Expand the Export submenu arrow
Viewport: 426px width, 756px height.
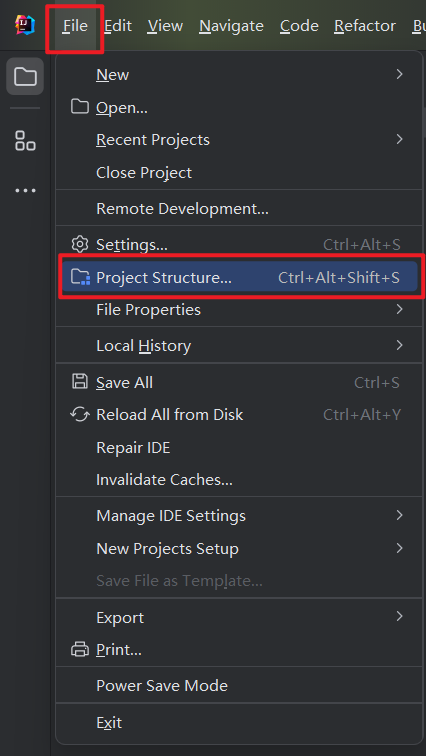[399, 616]
